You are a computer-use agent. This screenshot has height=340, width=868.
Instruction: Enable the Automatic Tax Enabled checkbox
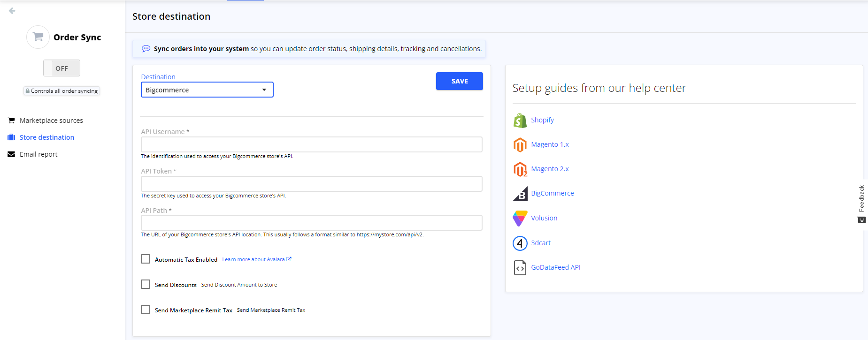click(146, 259)
